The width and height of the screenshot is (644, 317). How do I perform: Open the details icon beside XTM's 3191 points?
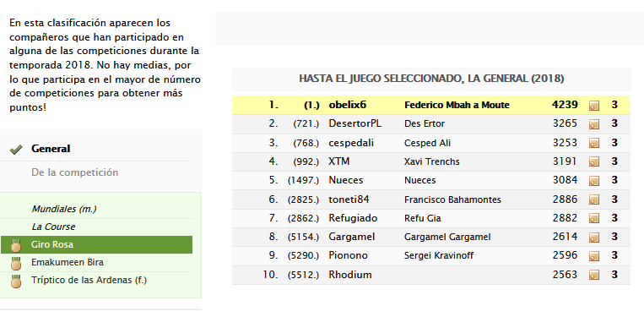coord(594,162)
